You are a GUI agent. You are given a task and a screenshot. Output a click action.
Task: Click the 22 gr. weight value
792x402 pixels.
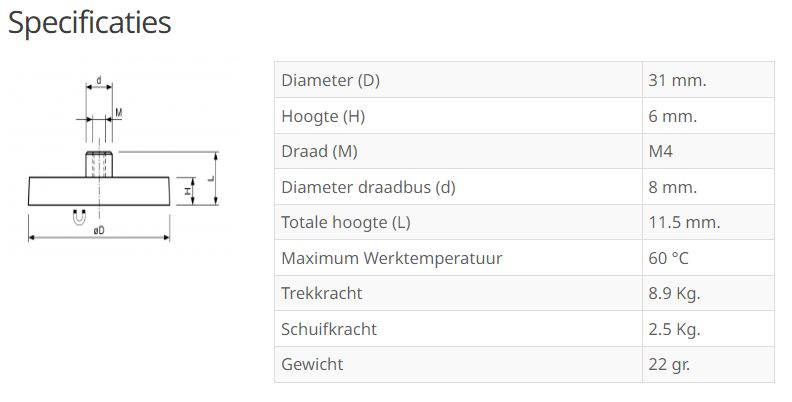point(669,364)
